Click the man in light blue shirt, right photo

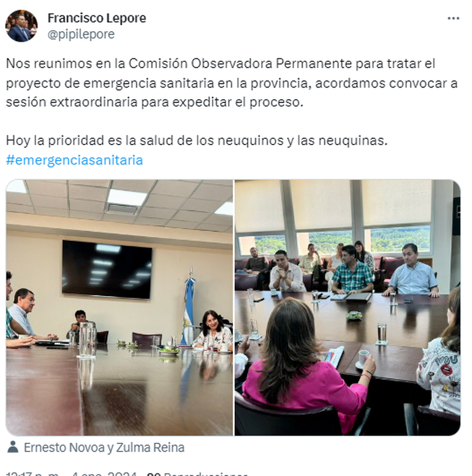pyautogui.click(x=413, y=271)
